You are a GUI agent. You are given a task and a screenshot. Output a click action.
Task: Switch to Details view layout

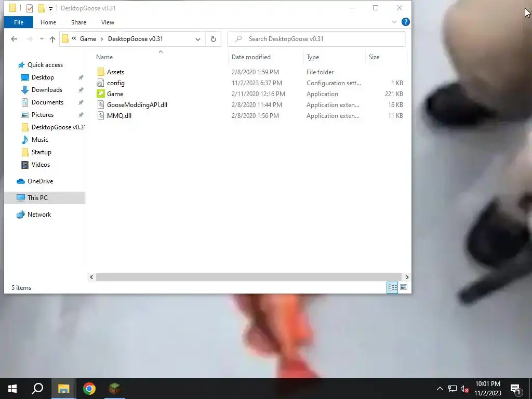pos(393,287)
